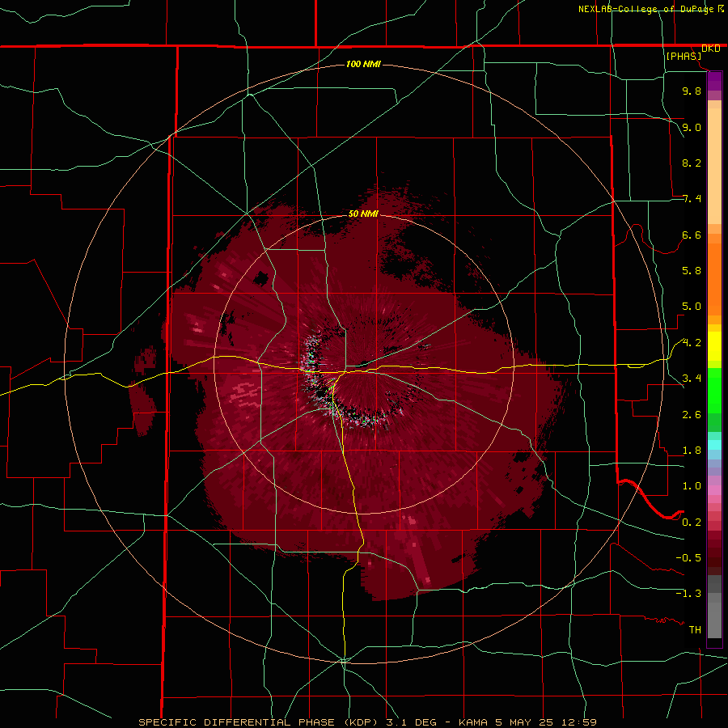Click the bright green segment of the color bar
The image size is (728, 728).
pyautogui.click(x=714, y=391)
